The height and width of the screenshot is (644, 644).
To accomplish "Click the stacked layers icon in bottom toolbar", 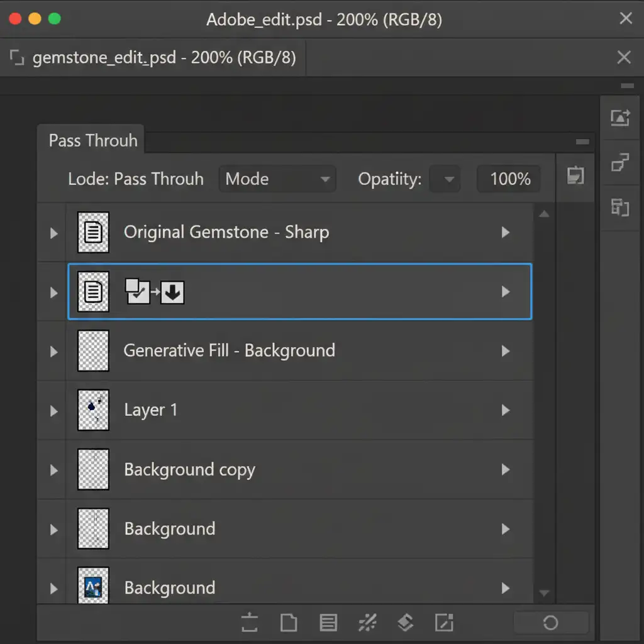I will click(x=406, y=623).
